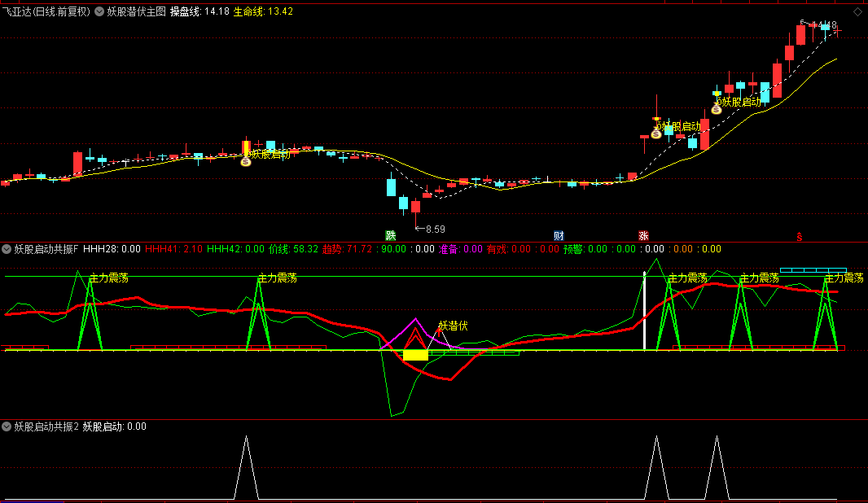Click the 妖股启动: 0.00 readout
This screenshot has width=868, height=503.
[115, 426]
